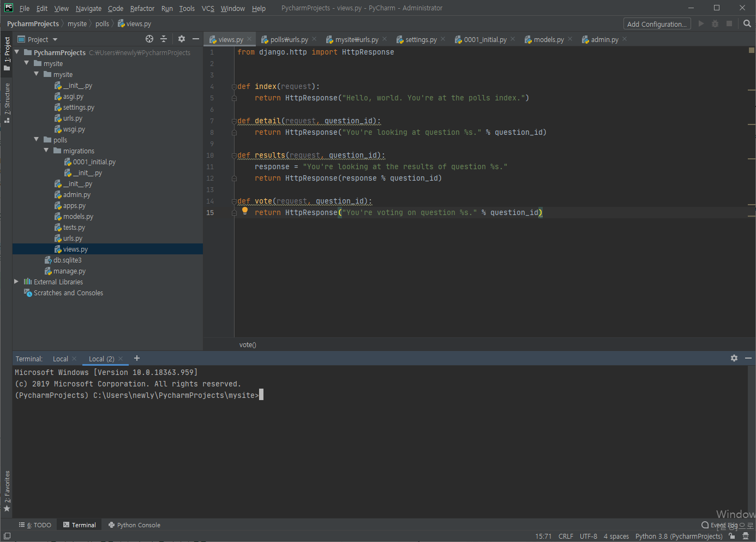
Task: Click the inspection status square at editor top right
Action: pyautogui.click(x=752, y=50)
